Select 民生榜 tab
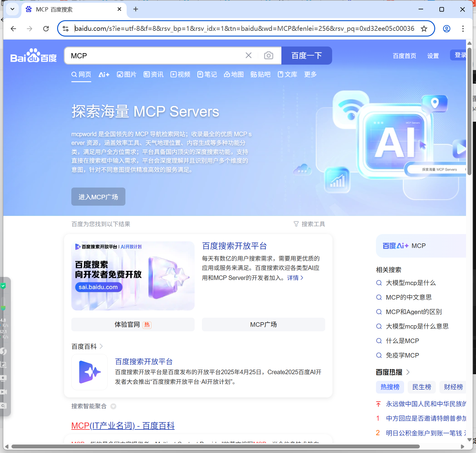Screen dimensions: 476x453 [422, 387]
